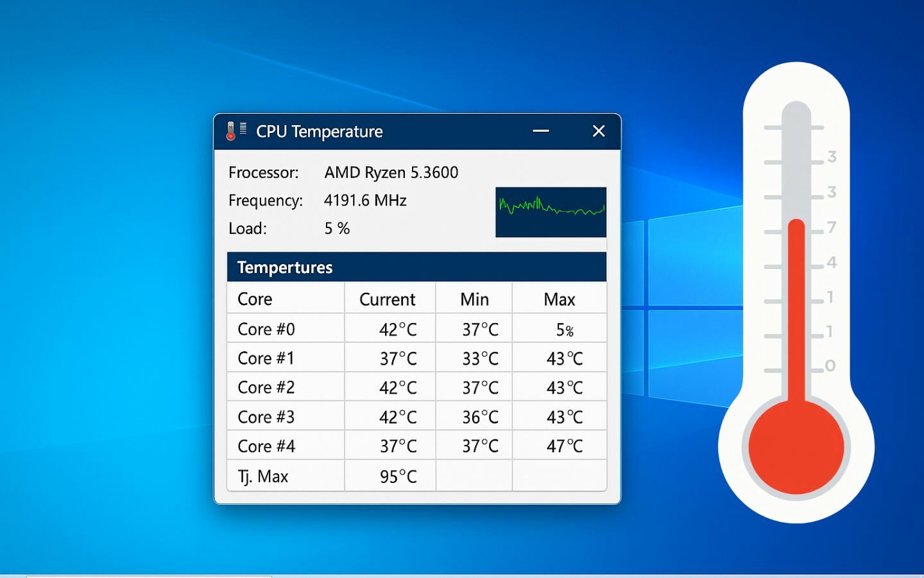Sort by the 'Max' column header

click(560, 299)
